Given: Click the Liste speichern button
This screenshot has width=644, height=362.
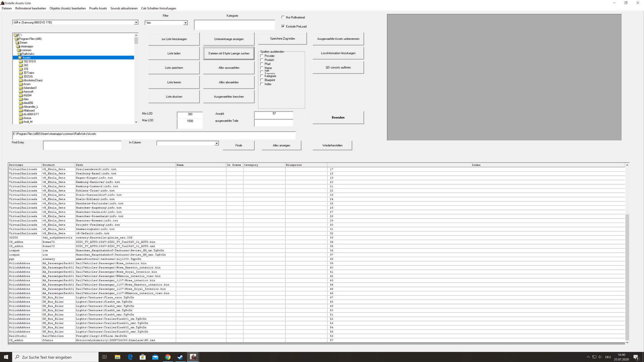Looking at the screenshot, I should pyautogui.click(x=174, y=68).
